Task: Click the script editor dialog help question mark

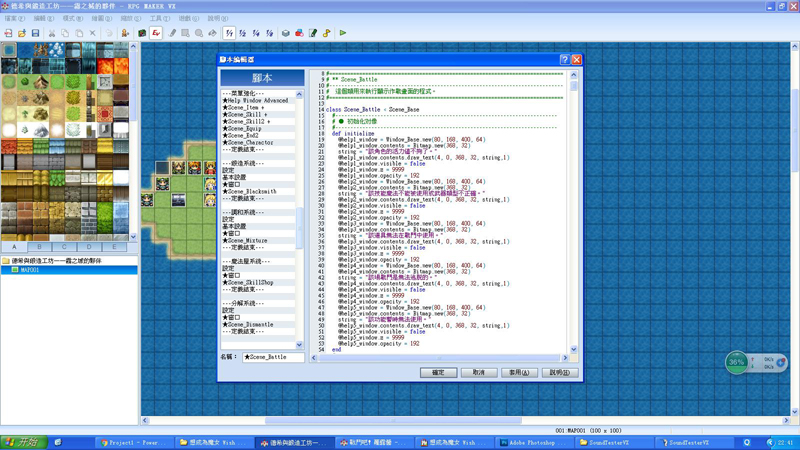Action: [x=565, y=60]
